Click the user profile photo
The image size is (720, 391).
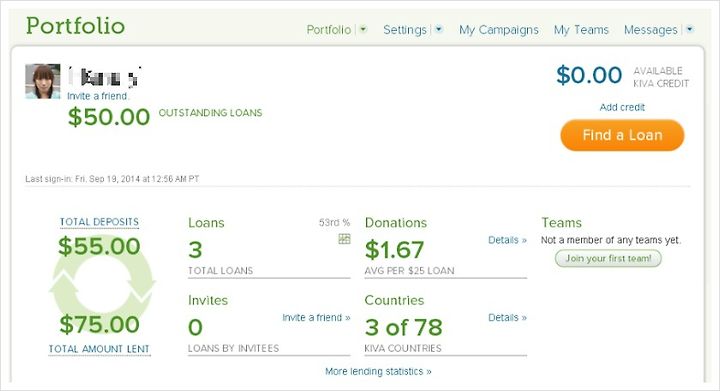(x=43, y=81)
